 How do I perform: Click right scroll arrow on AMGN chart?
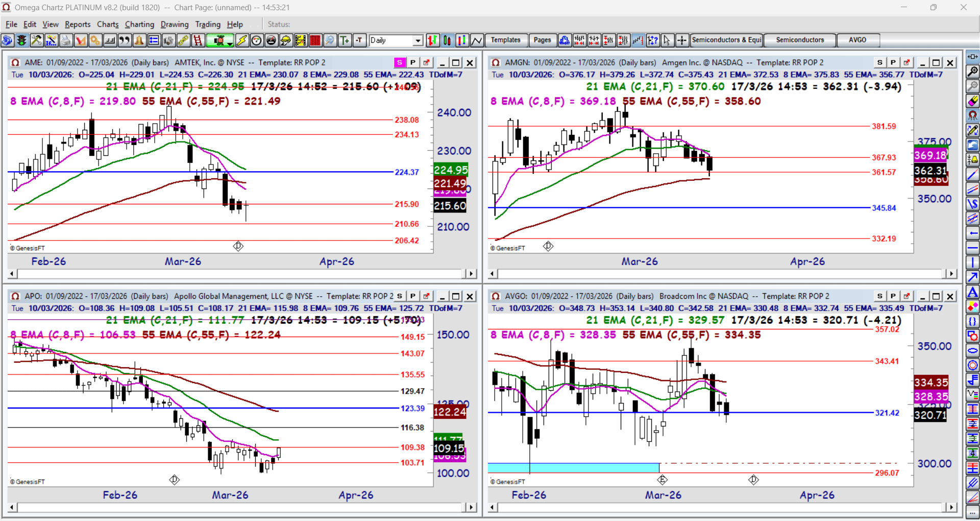(951, 274)
